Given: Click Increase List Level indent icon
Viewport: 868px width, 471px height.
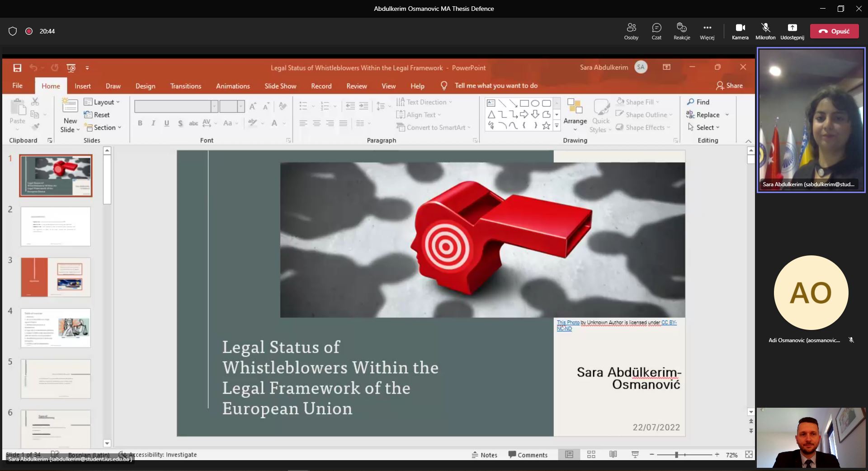Looking at the screenshot, I should pos(363,106).
